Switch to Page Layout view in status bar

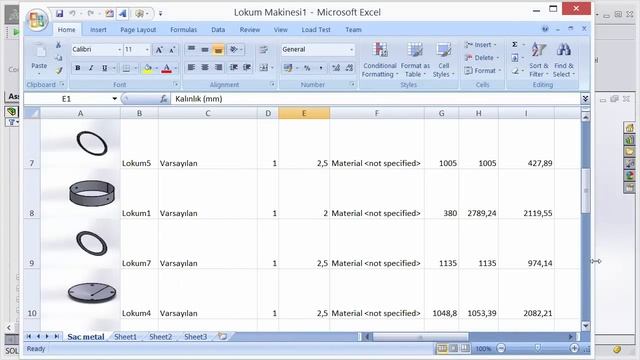453,348
